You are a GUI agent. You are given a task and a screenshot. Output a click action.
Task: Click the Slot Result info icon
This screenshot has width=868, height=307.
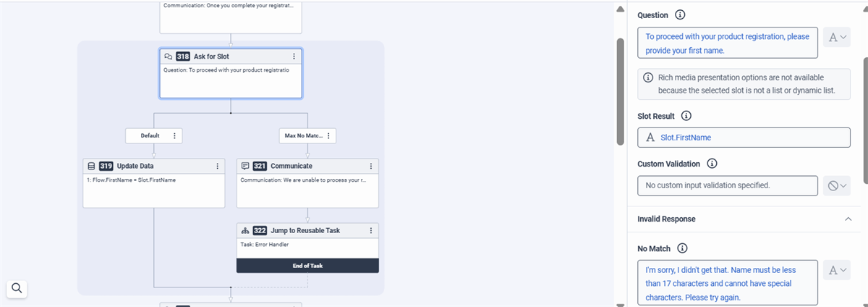tap(686, 116)
